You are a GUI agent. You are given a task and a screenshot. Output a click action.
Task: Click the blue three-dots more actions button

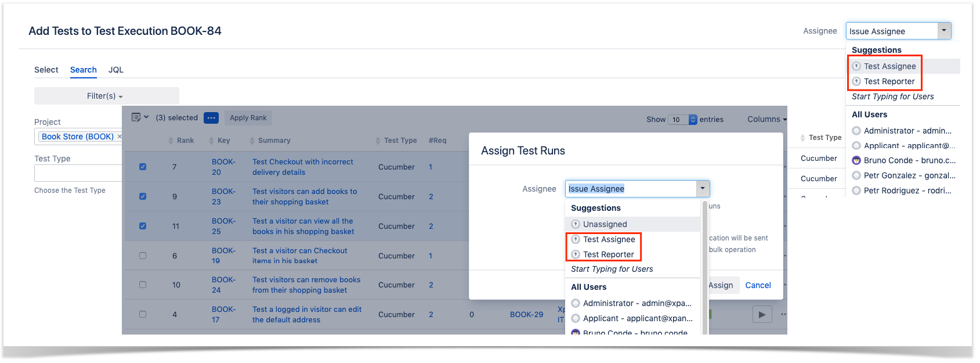211,118
